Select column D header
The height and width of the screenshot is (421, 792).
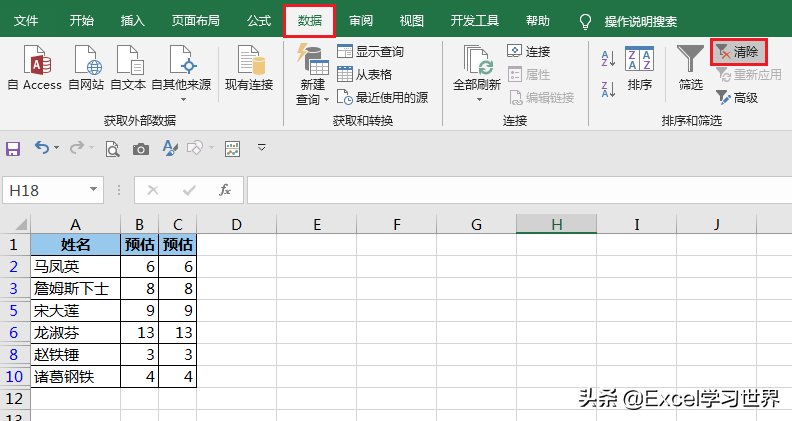tap(236, 224)
